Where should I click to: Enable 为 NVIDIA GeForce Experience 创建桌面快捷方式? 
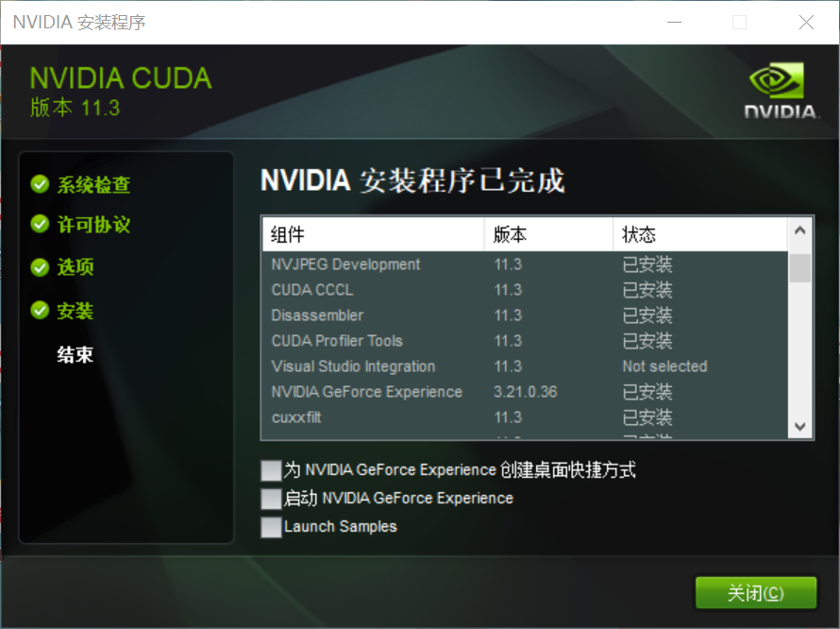pos(271,469)
